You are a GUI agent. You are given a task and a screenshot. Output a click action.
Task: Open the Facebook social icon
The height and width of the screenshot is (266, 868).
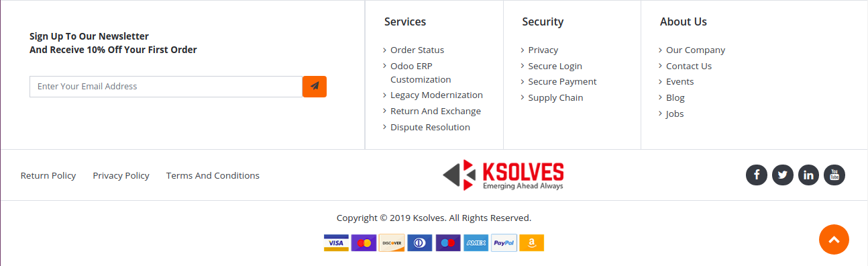coord(756,175)
